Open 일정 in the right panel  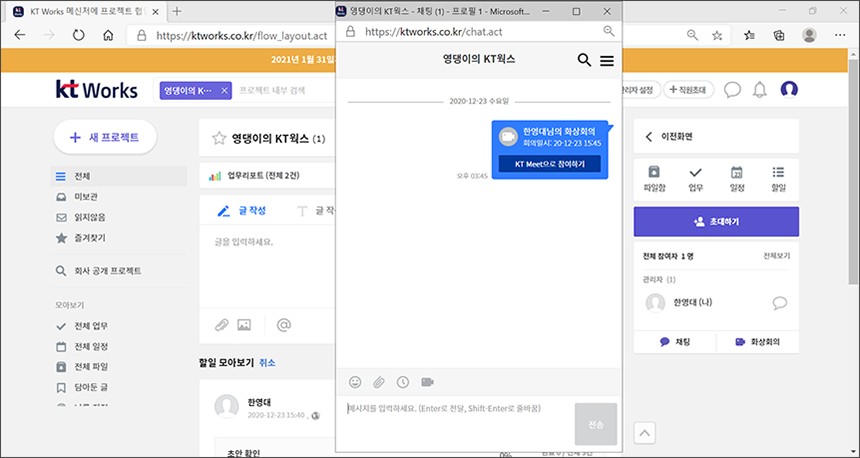click(x=737, y=179)
